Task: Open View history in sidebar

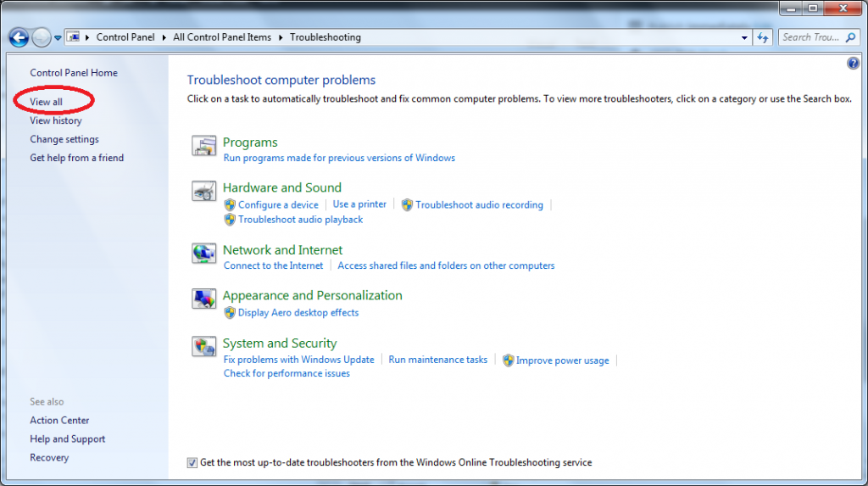Action: (55, 120)
